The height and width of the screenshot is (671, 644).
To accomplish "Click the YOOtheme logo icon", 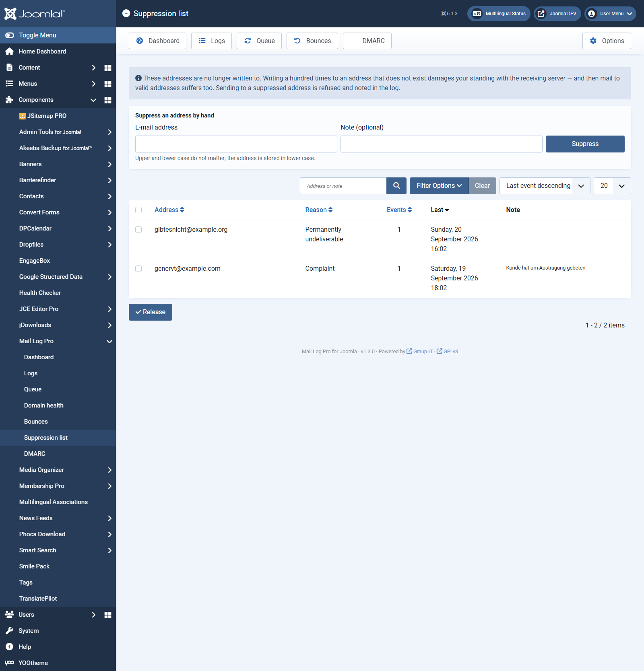I will (9, 663).
